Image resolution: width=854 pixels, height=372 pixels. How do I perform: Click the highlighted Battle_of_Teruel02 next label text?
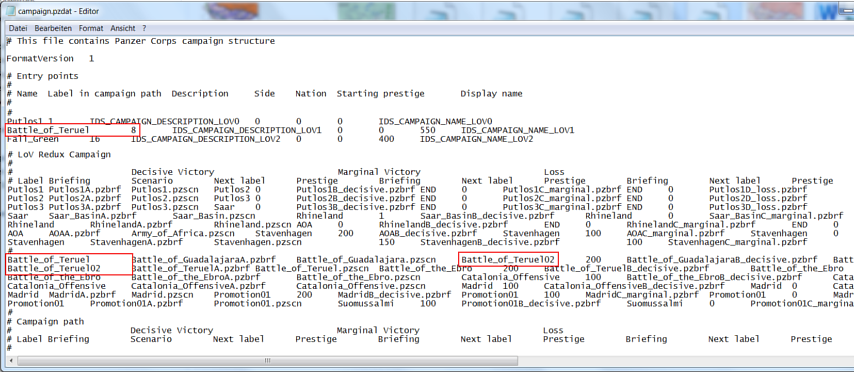508,259
